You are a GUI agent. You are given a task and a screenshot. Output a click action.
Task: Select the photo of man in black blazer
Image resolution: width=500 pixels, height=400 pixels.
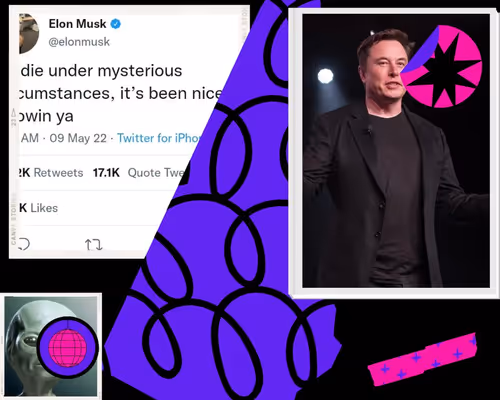point(396,151)
